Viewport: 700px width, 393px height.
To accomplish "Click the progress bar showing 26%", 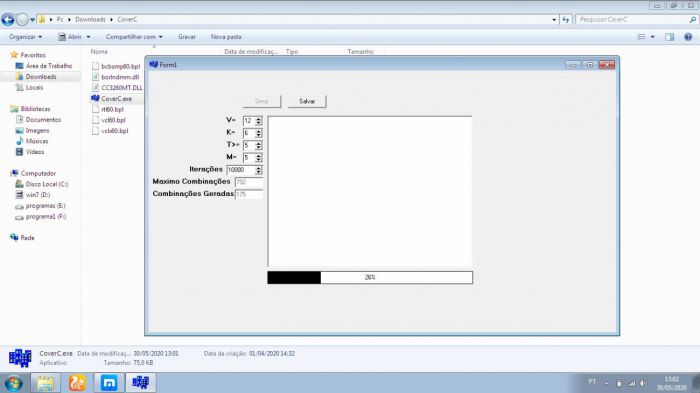I will point(370,277).
